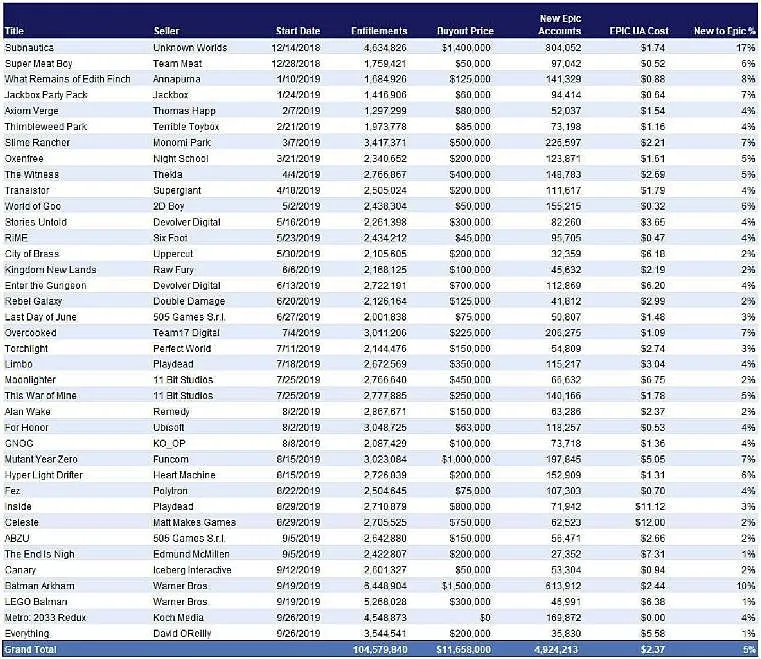Select the Mutant Year Zero title cell
Screen dimensions: 761x659
pyautogui.click(x=41, y=459)
